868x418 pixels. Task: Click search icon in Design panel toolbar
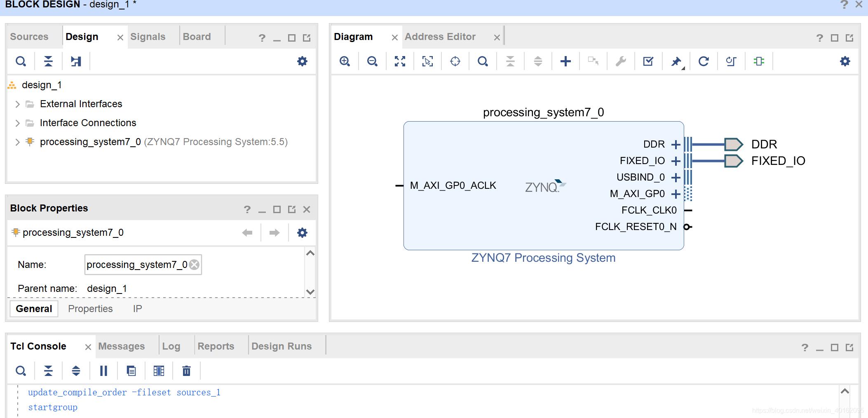[x=21, y=61]
